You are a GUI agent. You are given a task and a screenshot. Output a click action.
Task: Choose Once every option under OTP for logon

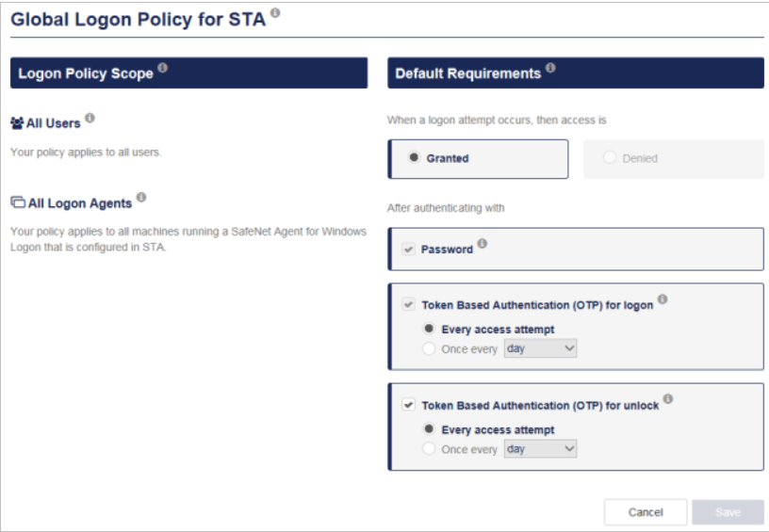(x=429, y=348)
